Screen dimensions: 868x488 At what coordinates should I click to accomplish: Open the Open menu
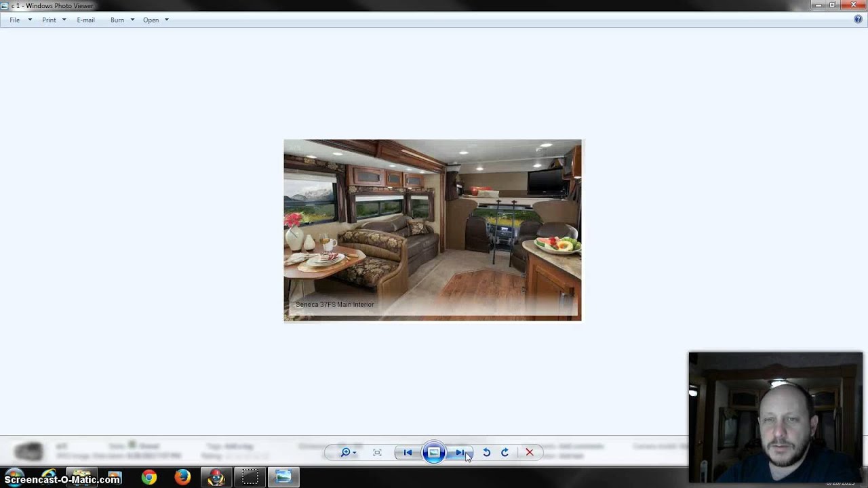(151, 20)
